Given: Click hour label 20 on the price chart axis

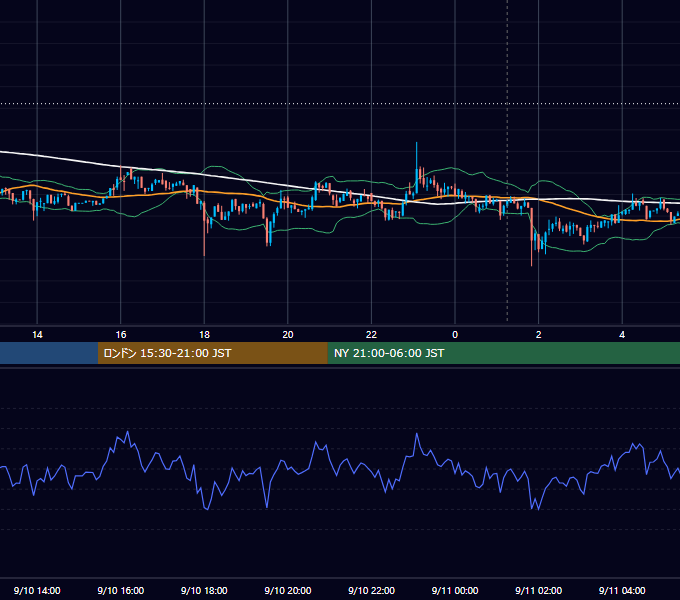Looking at the screenshot, I should pyautogui.click(x=288, y=335).
